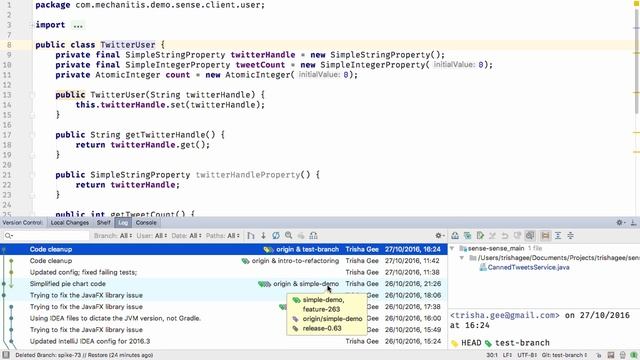Toggle the preview details button
Image resolution: width=640 pixels, height=360 pixels.
(530, 236)
